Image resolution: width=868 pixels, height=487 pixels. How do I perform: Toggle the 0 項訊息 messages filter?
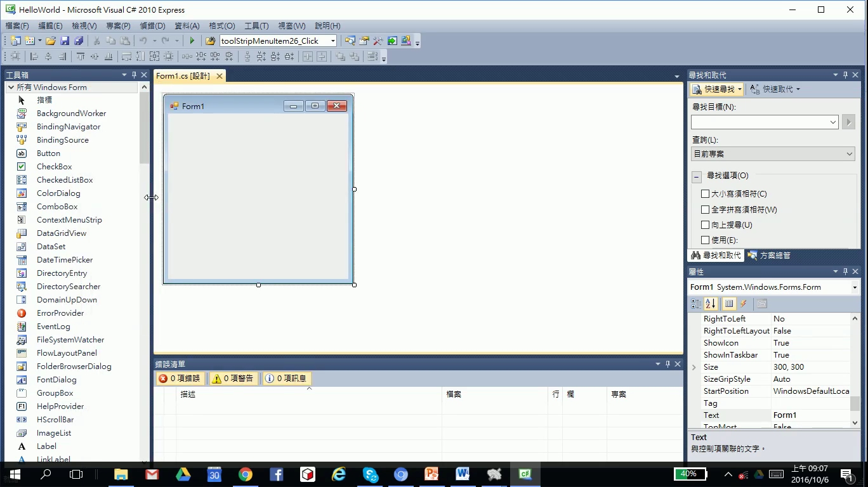click(287, 379)
